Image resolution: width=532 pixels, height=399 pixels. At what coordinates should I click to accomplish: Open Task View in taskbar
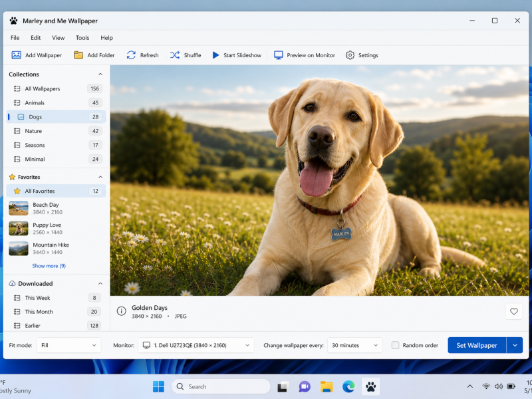pos(282,386)
